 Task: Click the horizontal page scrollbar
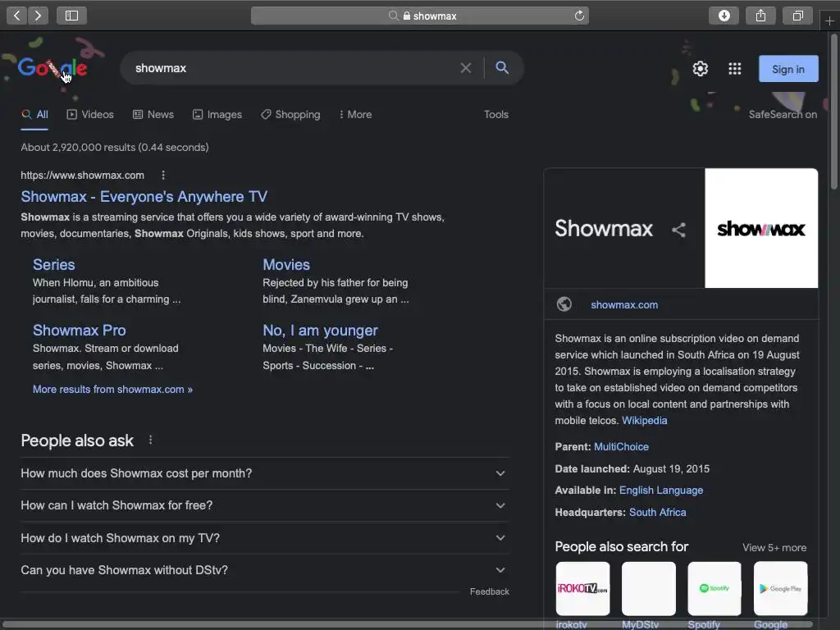(x=407, y=624)
